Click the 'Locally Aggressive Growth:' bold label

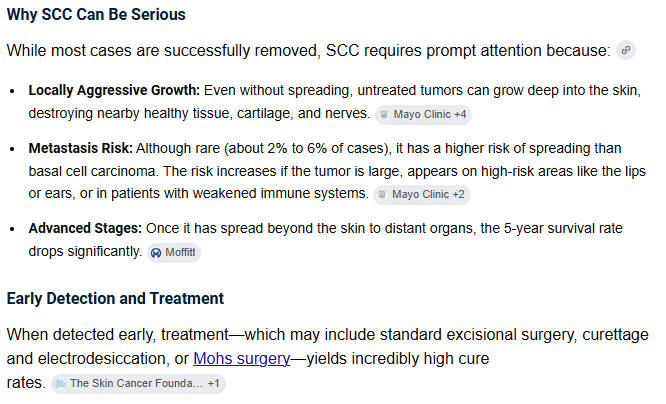114,90
